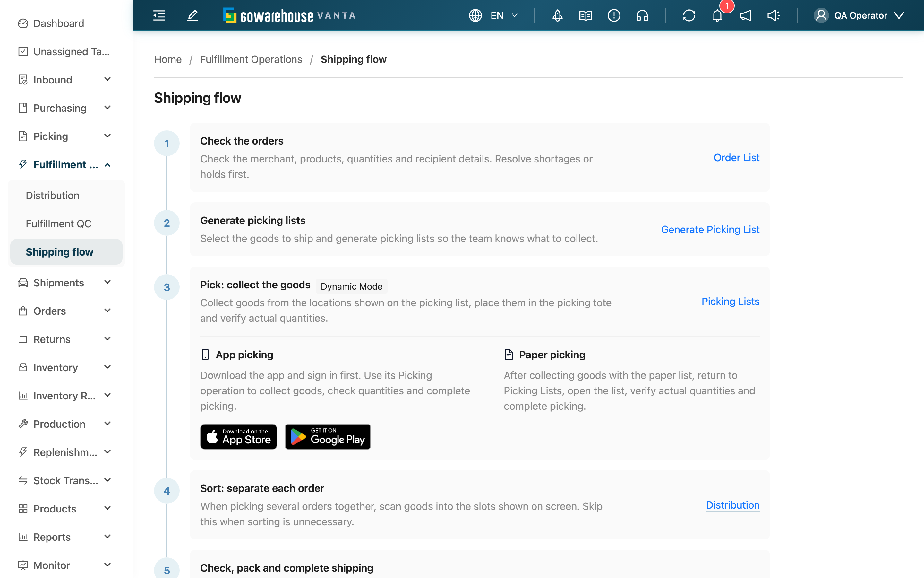Open the rocket launch icon in header

pos(558,16)
